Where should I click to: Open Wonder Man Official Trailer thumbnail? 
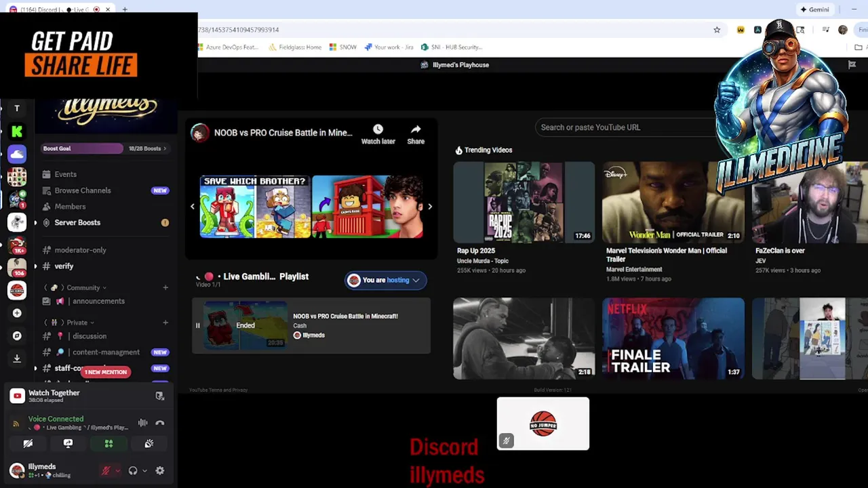[673, 201]
